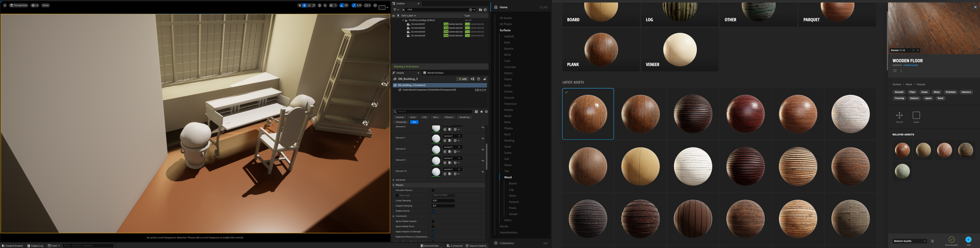The image size is (980, 248).
Task: Clear the Outliner search text 'cine'
Action: [x=404, y=9]
